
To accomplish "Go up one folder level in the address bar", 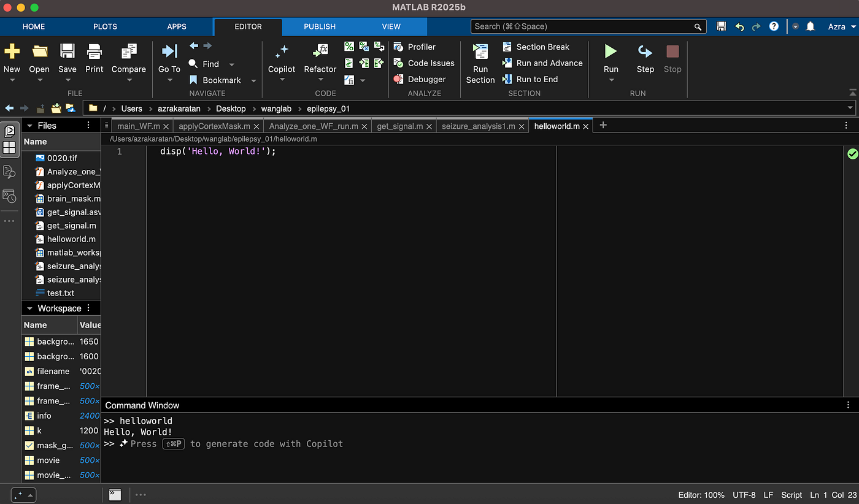I will pyautogui.click(x=40, y=109).
